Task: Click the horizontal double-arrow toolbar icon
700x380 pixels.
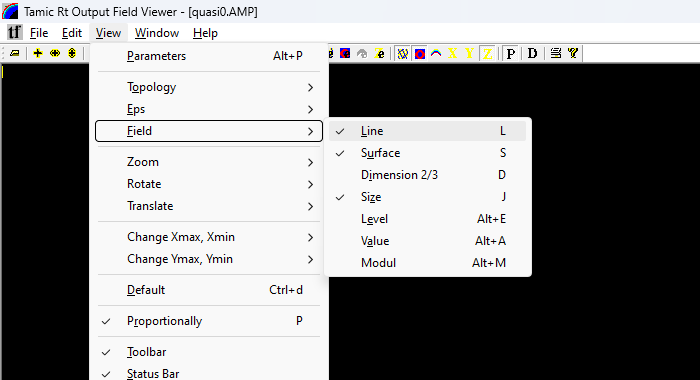Action: pyautogui.click(x=55, y=54)
